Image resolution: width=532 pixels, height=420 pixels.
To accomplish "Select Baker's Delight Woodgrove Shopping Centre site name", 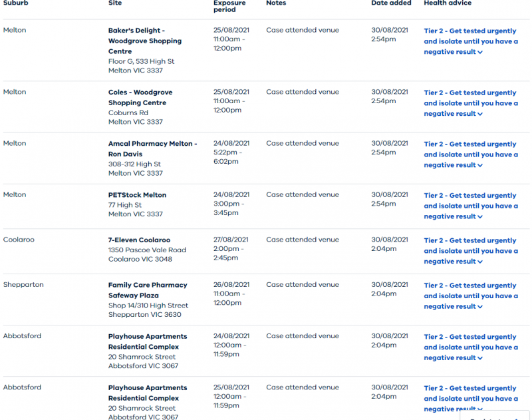I will click(145, 41).
